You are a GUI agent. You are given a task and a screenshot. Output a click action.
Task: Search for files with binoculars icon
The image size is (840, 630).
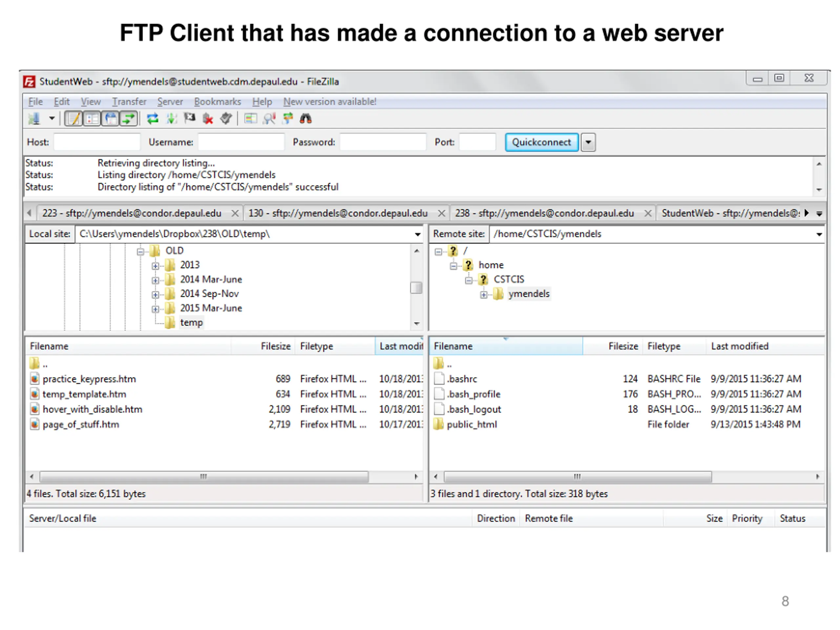click(306, 119)
